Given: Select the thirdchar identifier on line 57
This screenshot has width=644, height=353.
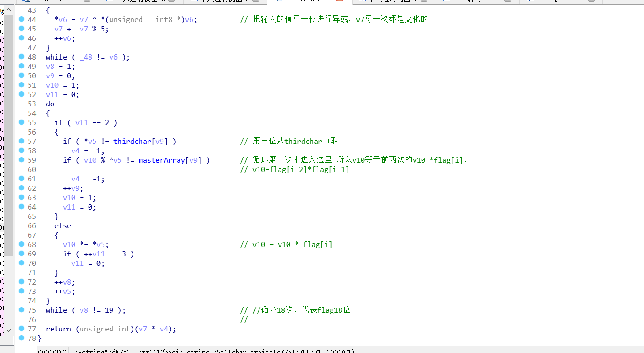Looking at the screenshot, I should [132, 141].
